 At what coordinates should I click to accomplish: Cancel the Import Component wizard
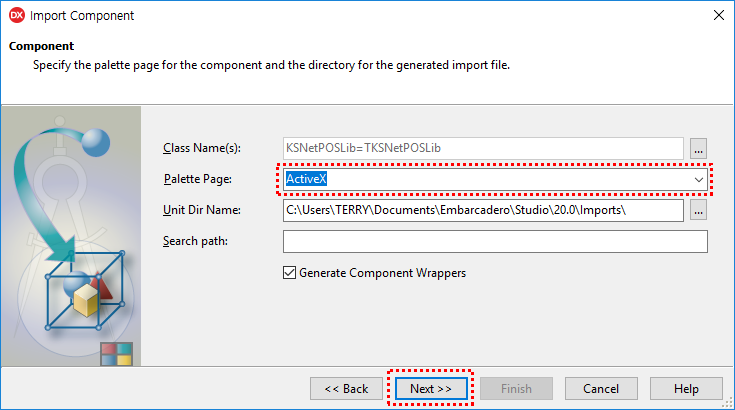601,388
